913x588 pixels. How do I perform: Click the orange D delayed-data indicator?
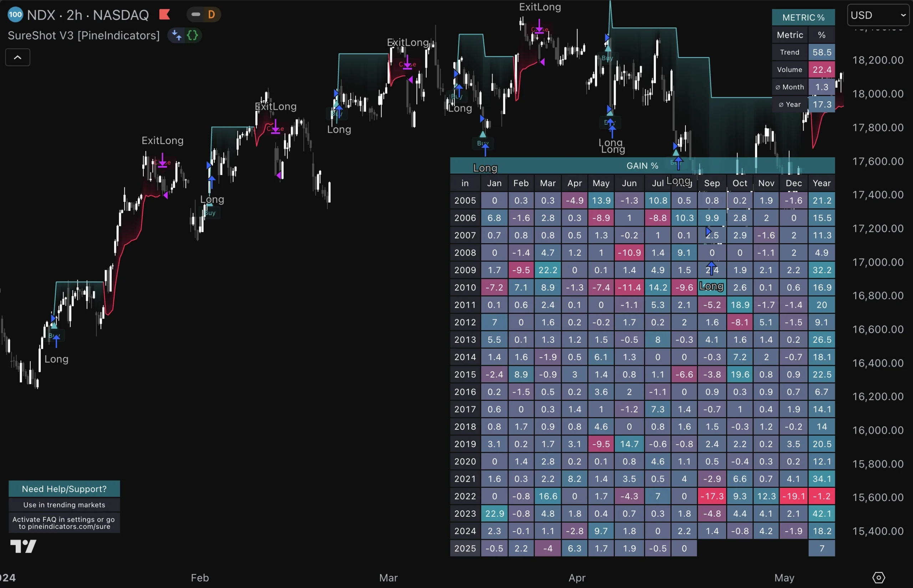coord(211,15)
